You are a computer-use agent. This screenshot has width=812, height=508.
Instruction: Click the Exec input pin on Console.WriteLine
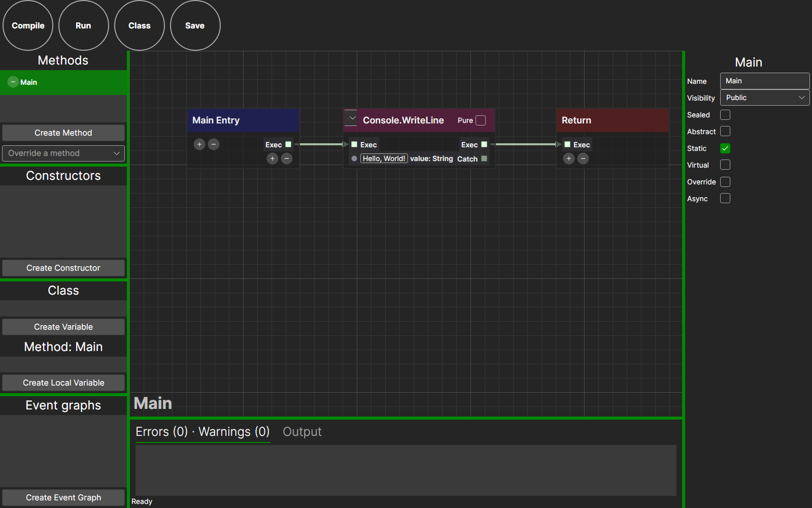tap(354, 144)
